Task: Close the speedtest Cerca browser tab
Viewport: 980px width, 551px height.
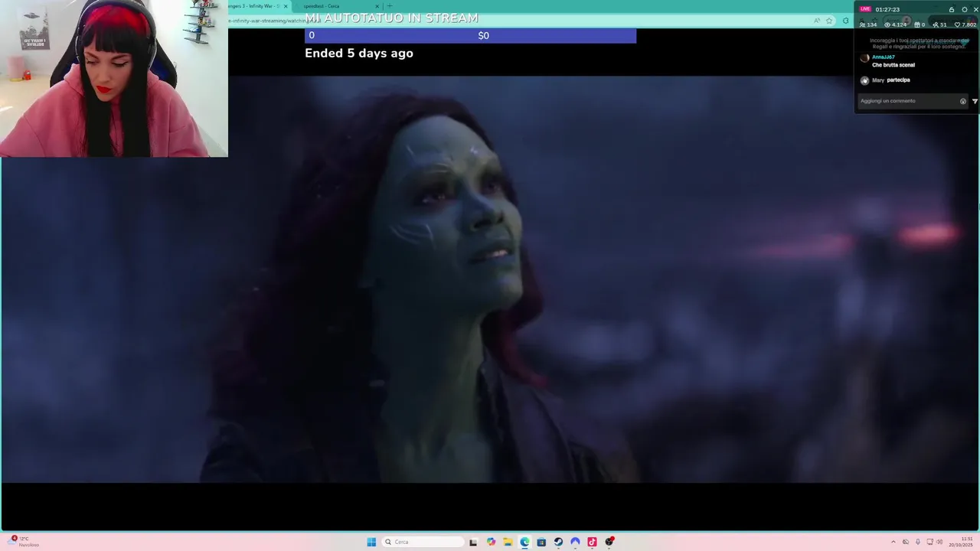Action: (377, 6)
